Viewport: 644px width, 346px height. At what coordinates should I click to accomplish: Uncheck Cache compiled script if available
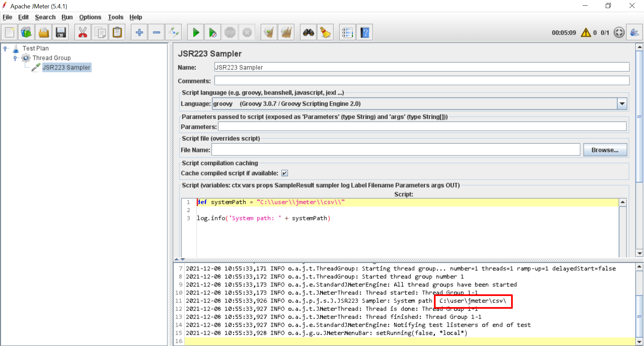[x=285, y=173]
